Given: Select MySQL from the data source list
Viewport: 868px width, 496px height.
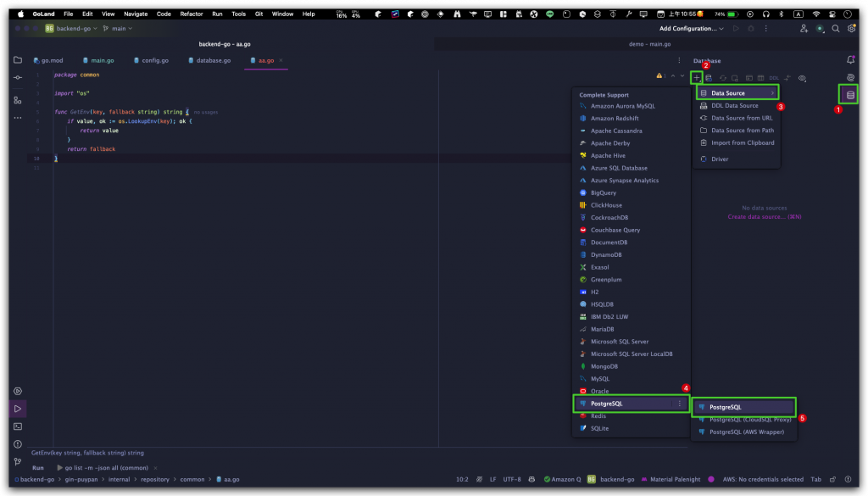Looking at the screenshot, I should coord(631,379).
